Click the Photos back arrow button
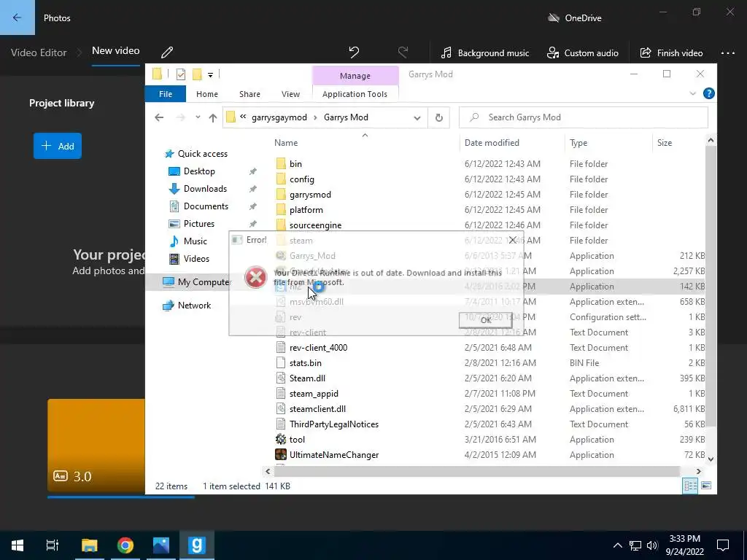This screenshot has width=747, height=560. (x=18, y=17)
